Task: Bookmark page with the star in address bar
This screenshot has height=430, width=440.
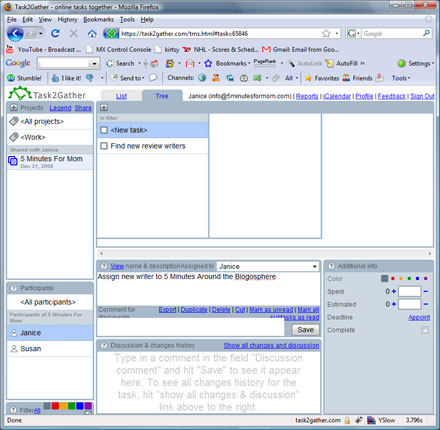Action: 326,33
